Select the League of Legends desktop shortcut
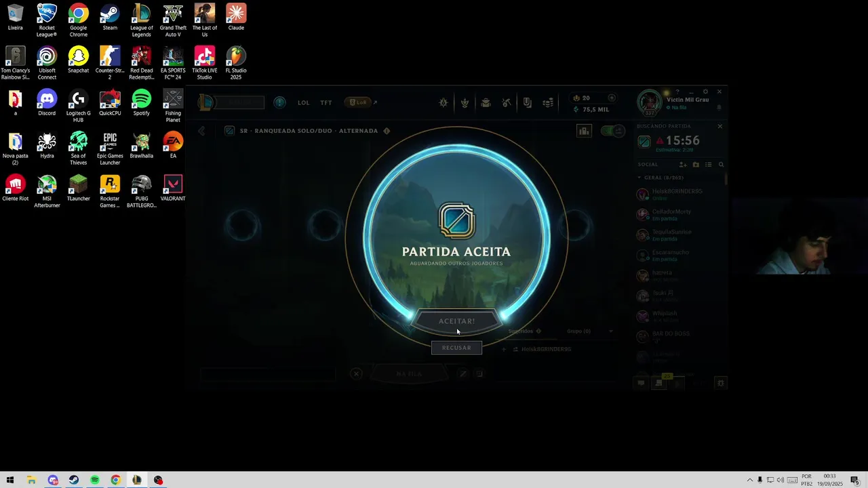This screenshot has width=868, height=488. click(x=141, y=20)
